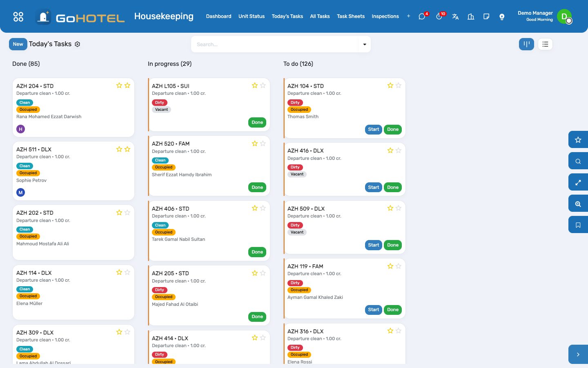Expand the side panel chevron arrow

click(578, 355)
